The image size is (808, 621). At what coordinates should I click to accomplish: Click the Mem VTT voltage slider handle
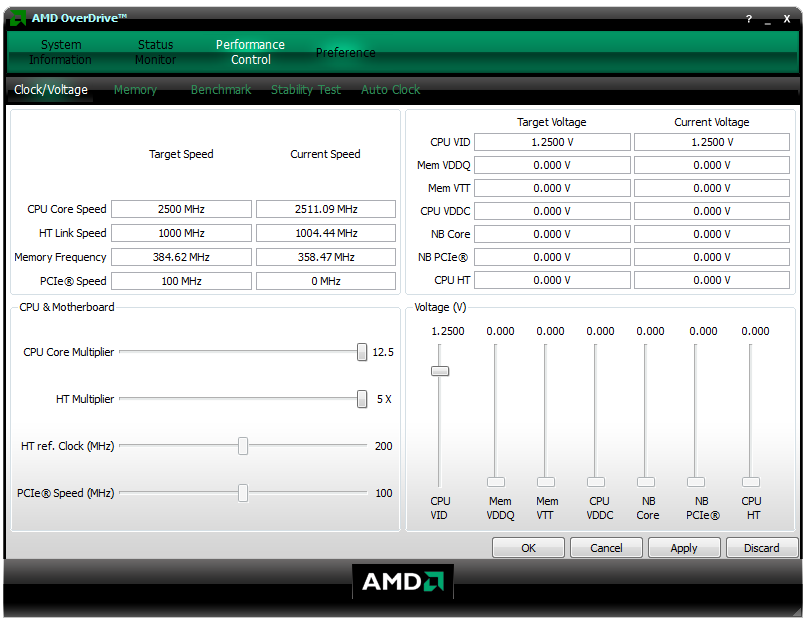[546, 482]
